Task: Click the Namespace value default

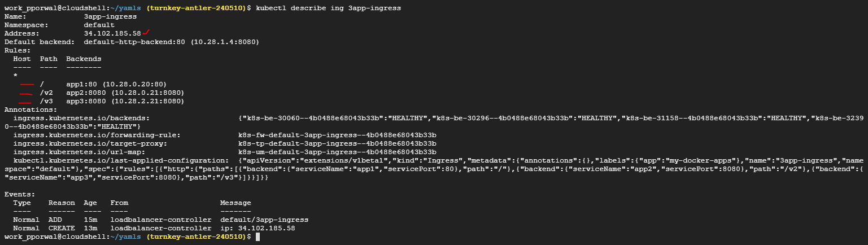Action: (99, 25)
